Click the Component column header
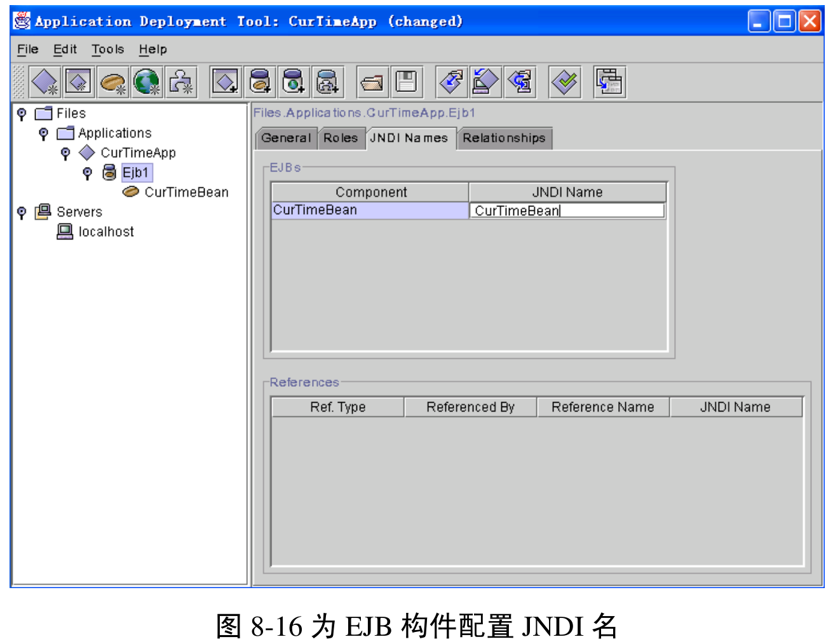The image size is (833, 644). click(x=370, y=192)
